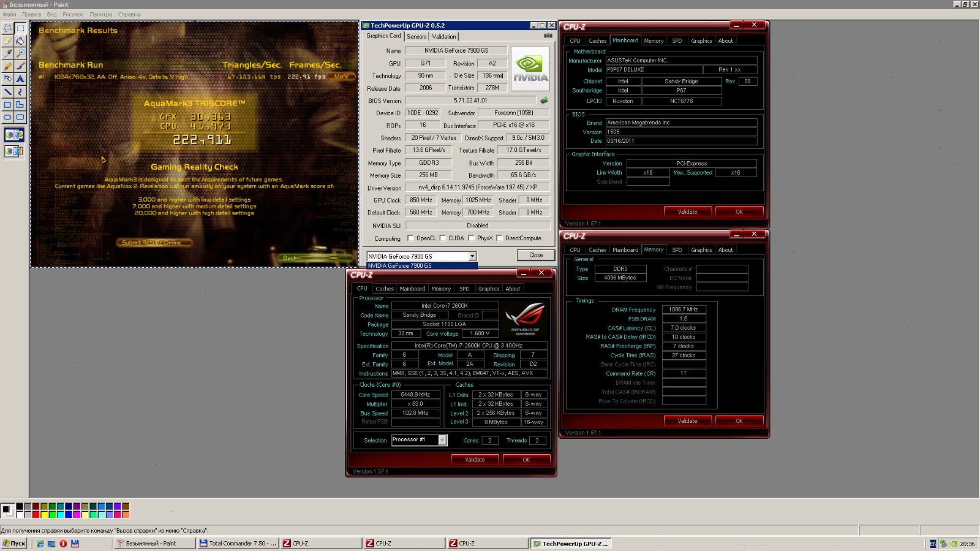Image resolution: width=980 pixels, height=551 pixels.
Task: Click the Show Desktop quick launch icon
Action: tap(51, 544)
